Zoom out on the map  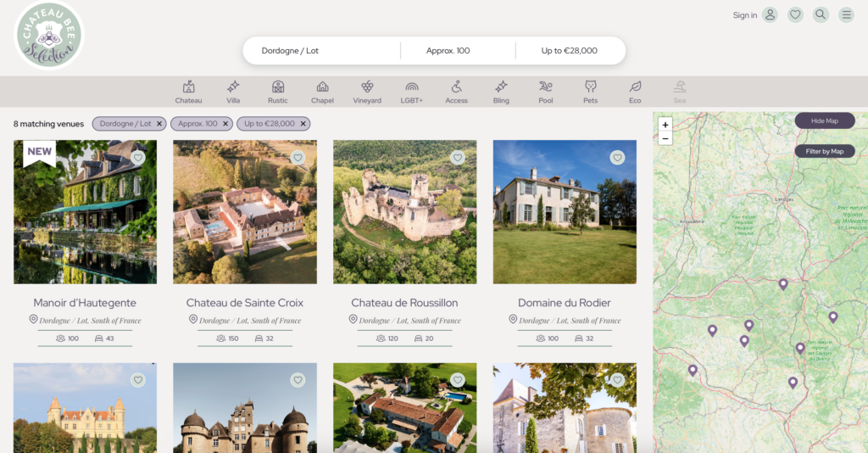(x=665, y=138)
